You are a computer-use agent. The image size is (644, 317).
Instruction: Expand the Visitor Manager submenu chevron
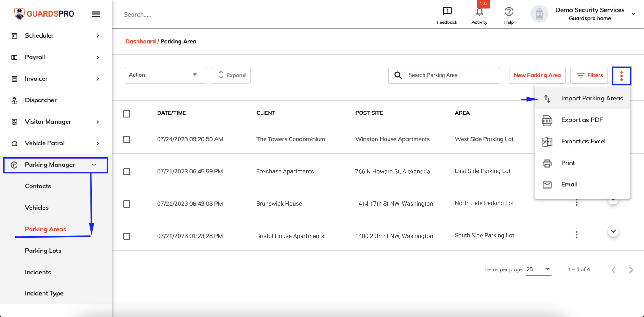[97, 122]
